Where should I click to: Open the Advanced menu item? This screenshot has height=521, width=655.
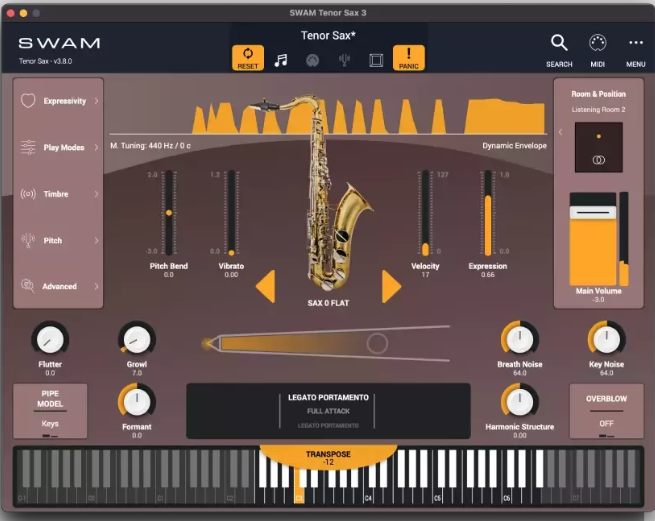pyautogui.click(x=58, y=286)
